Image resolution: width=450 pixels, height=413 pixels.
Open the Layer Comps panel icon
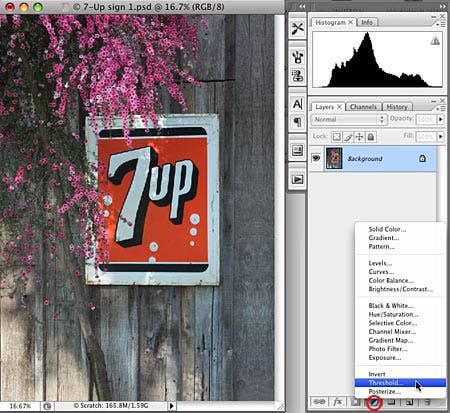297,150
